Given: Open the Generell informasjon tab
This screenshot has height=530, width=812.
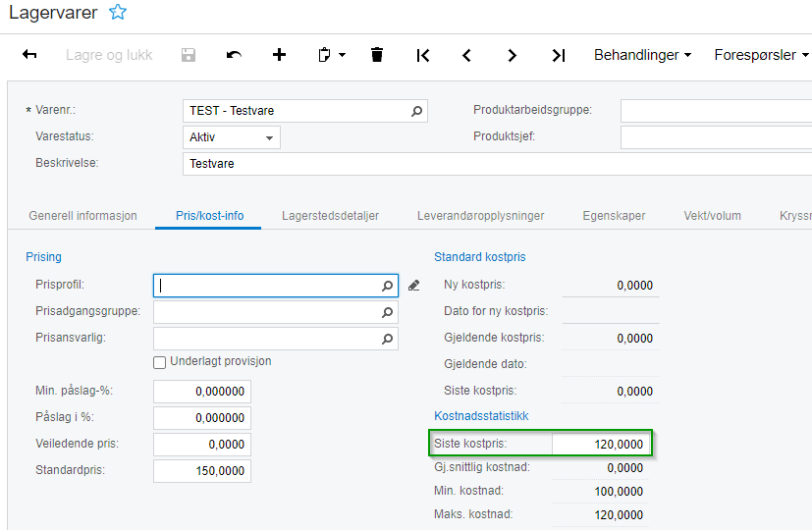Looking at the screenshot, I should pos(82,216).
